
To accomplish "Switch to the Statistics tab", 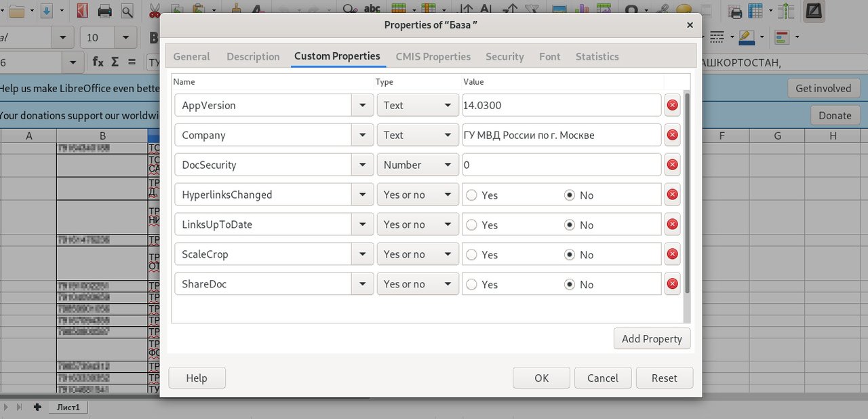I will (597, 57).
